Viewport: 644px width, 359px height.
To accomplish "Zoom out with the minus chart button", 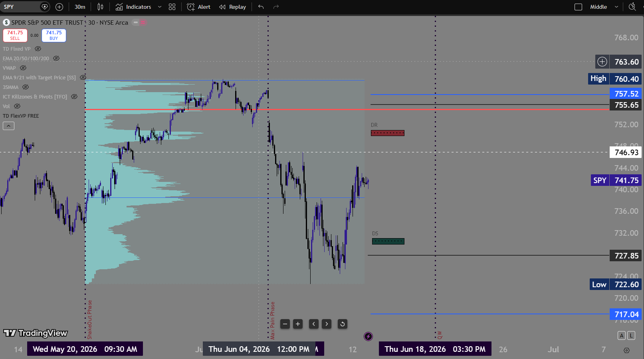I will [285, 324].
